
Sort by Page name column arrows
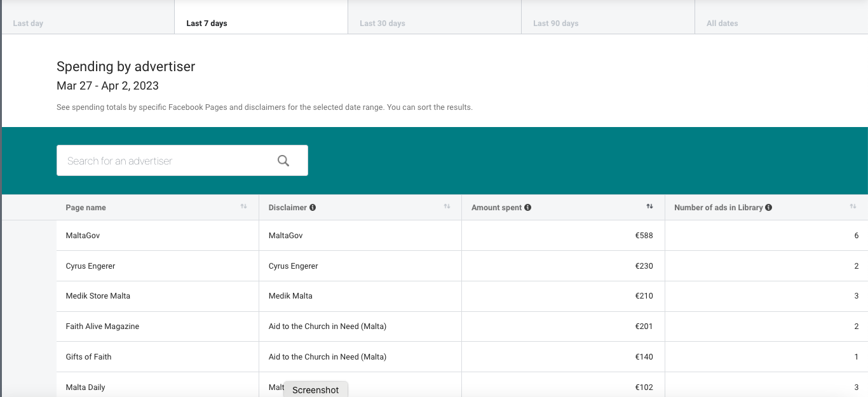(x=243, y=206)
